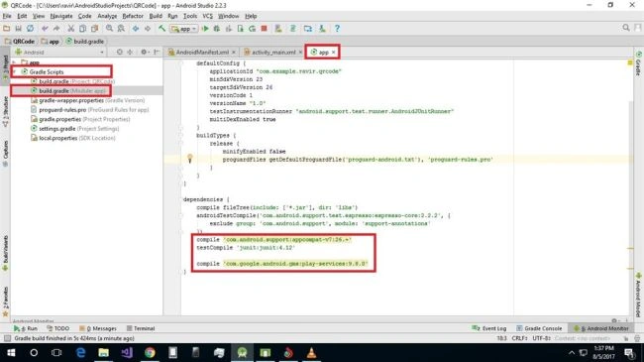This screenshot has height=362, width=644.
Task: Collapse the Gradle Scripts tree node
Action: click(x=15, y=71)
